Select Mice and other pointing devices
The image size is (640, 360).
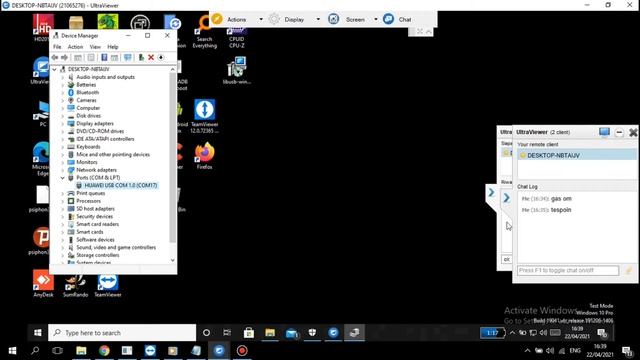point(113,154)
